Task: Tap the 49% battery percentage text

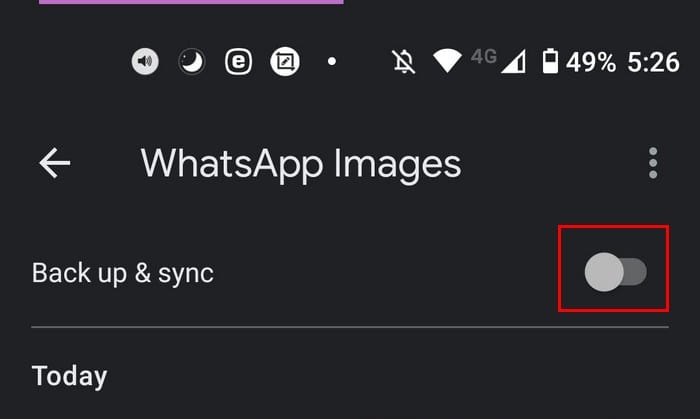Action: coord(591,62)
